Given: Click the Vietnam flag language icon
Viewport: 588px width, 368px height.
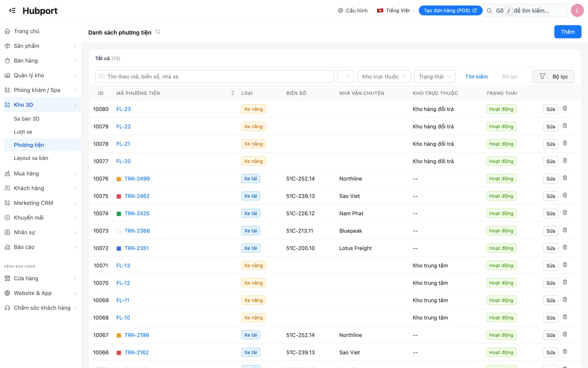Looking at the screenshot, I should pyautogui.click(x=380, y=10).
